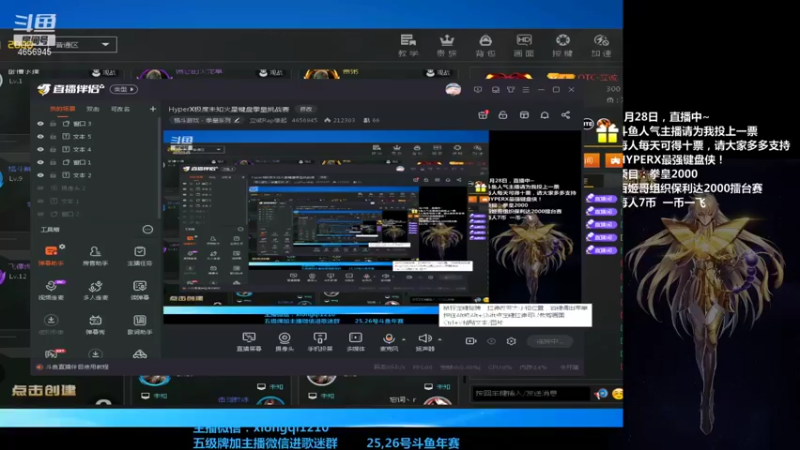Click the chat message input field
Viewport: 800px width, 450px height.
pyautogui.click(x=530, y=393)
